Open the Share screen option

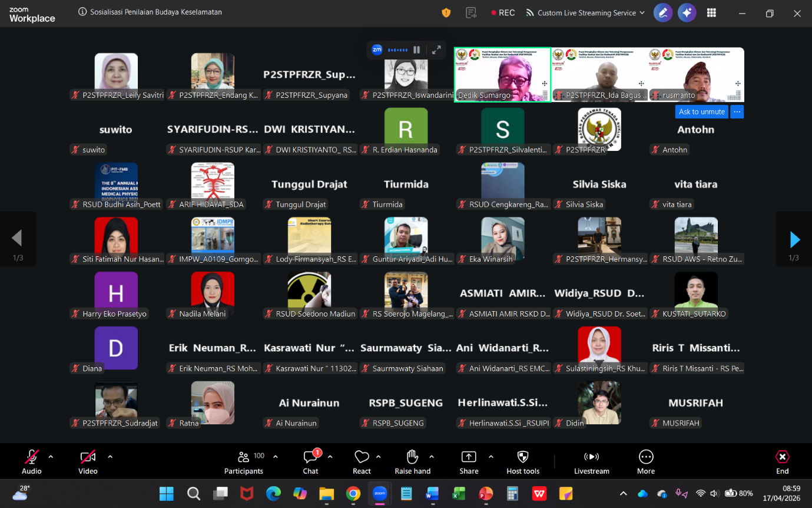[469, 462]
